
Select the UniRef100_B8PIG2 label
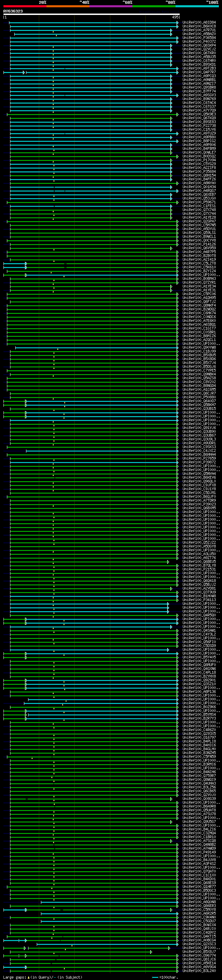[x=199, y=141]
